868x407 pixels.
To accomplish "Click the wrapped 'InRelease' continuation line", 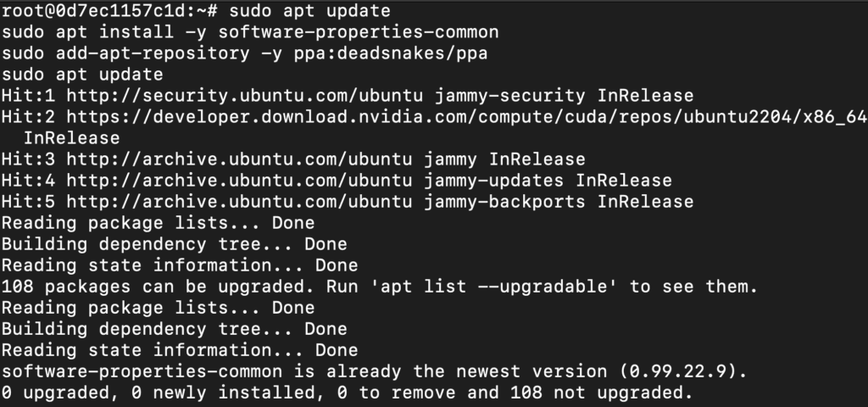I will click(x=71, y=138).
